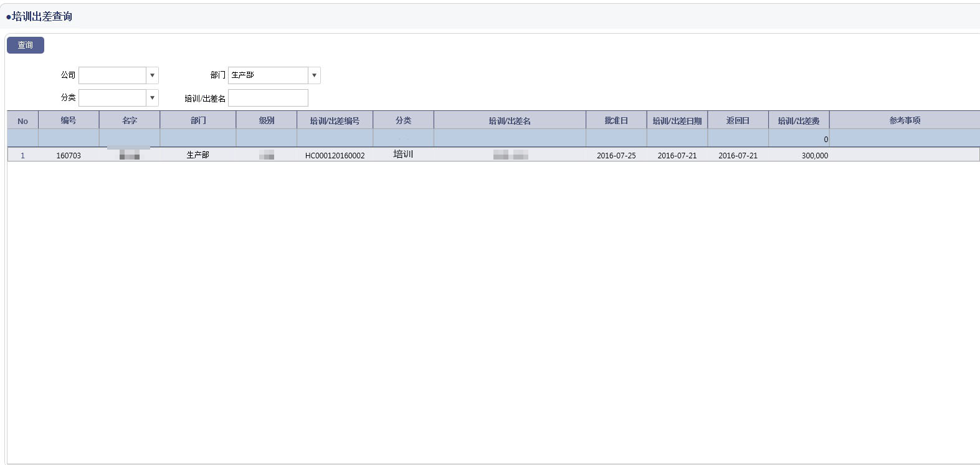Select the row with 编号 160703

click(69, 155)
